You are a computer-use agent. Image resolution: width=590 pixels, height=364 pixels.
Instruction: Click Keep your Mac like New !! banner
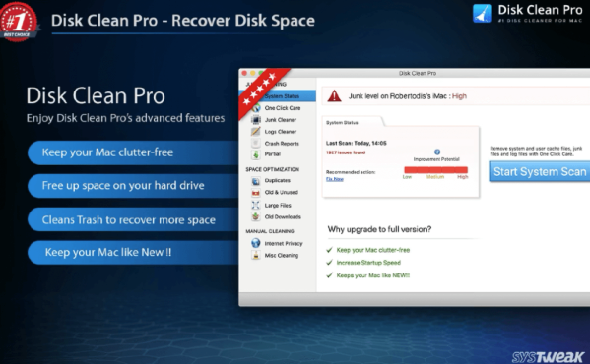tap(132, 252)
